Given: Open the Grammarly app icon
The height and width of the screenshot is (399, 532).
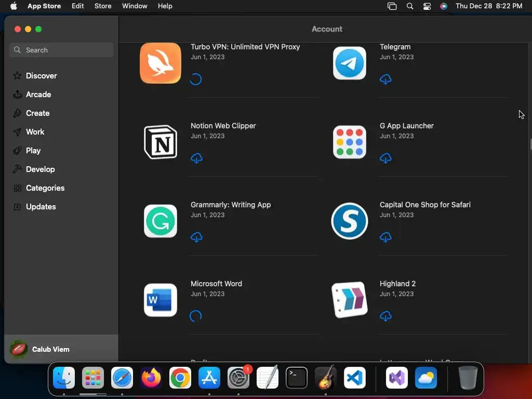Looking at the screenshot, I should click(x=161, y=221).
